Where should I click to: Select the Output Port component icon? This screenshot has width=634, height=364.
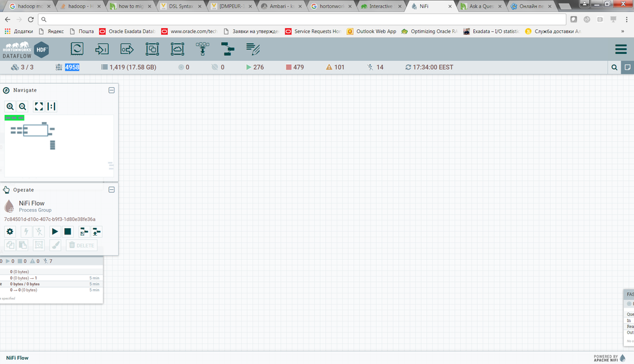127,49
